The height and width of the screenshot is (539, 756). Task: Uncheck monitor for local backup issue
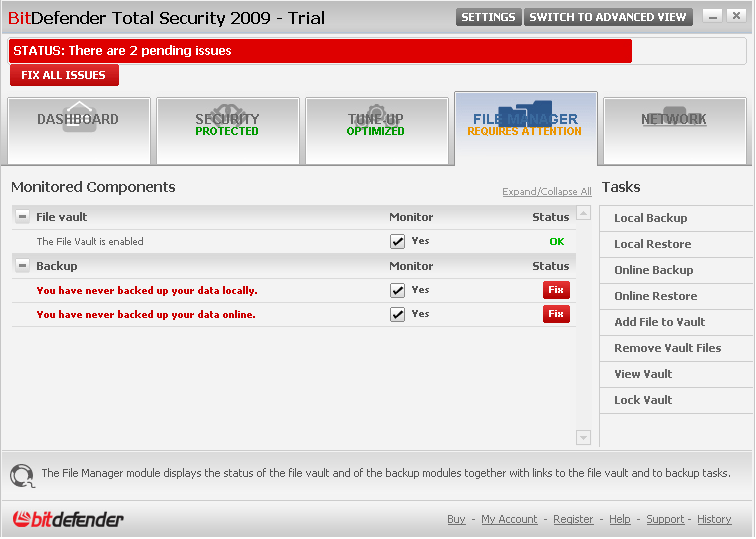[x=397, y=290]
